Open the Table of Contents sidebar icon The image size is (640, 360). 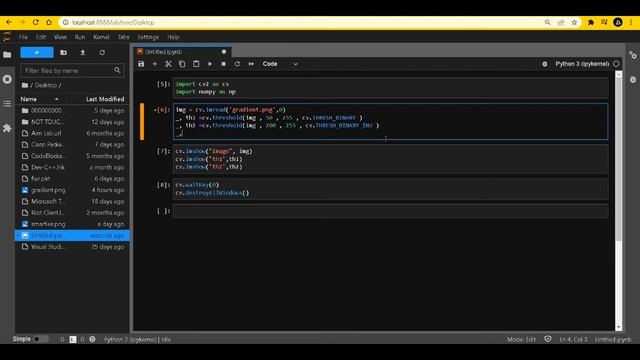(7, 104)
